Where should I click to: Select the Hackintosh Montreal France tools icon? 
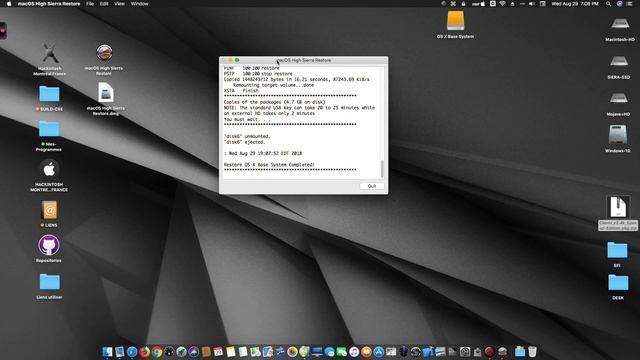tap(50, 53)
